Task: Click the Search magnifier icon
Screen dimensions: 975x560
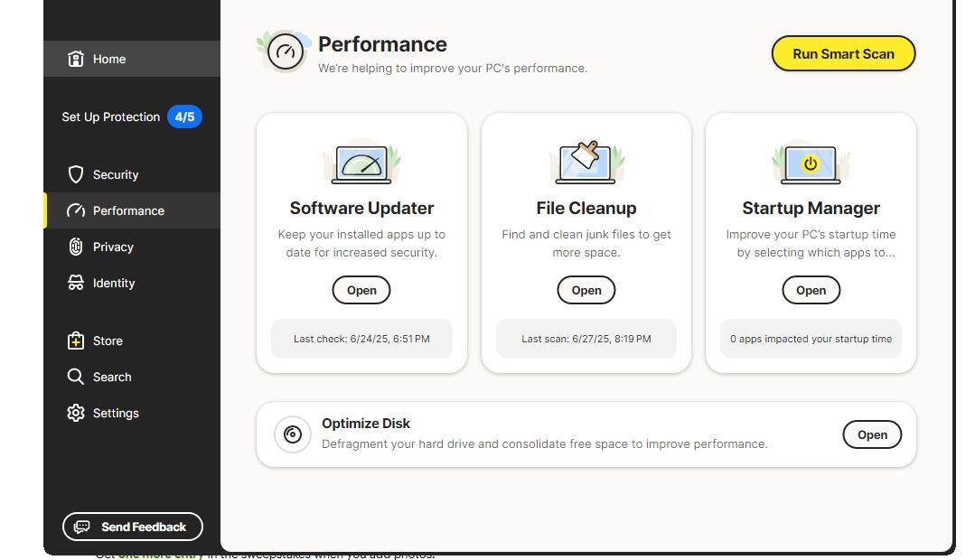Action: pos(76,377)
